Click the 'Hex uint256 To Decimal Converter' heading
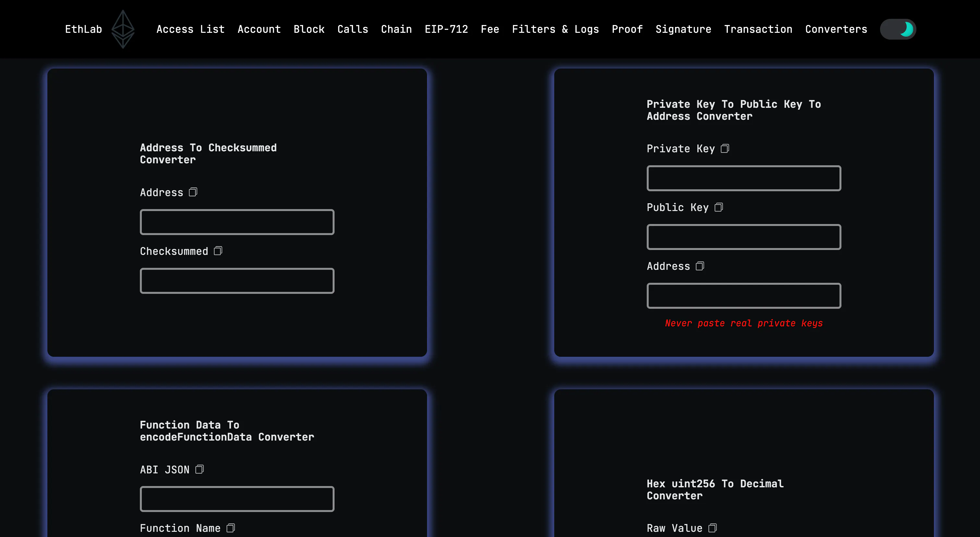Screen dimensions: 980x537 pos(715,489)
